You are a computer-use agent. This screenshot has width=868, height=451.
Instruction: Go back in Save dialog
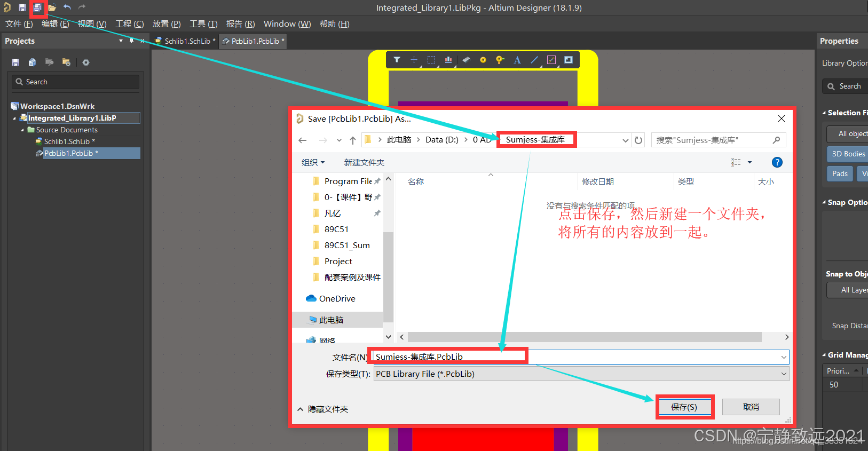(x=303, y=140)
